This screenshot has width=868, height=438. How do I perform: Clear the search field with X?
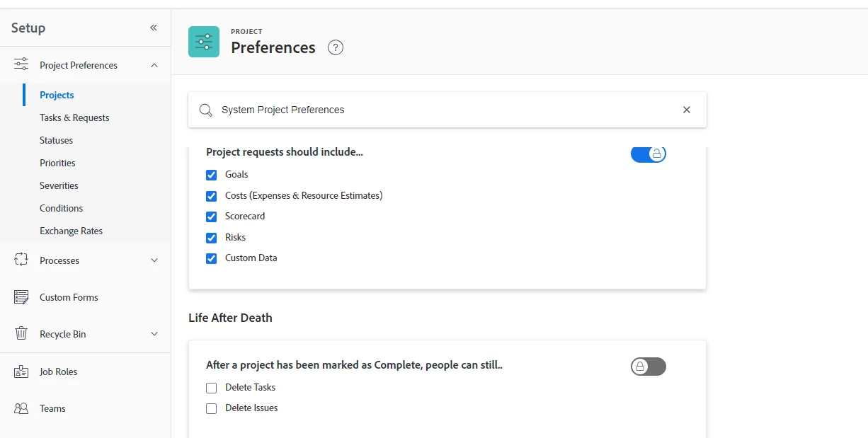pyautogui.click(x=686, y=110)
